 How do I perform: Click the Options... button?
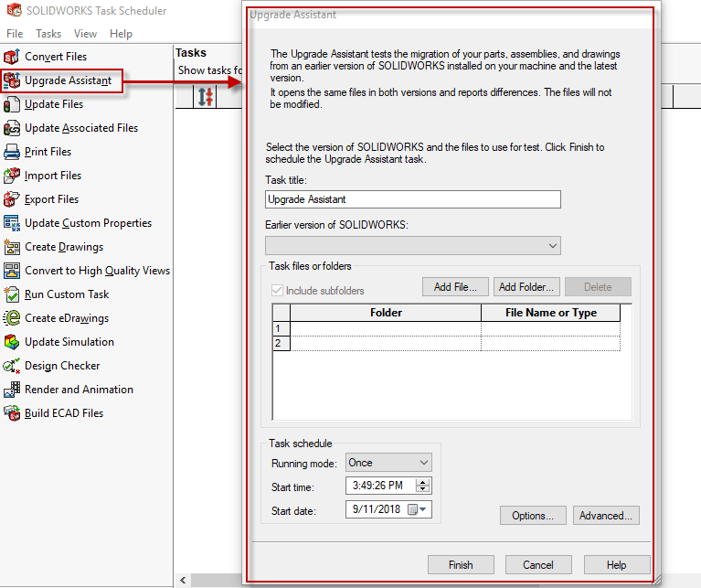(533, 515)
